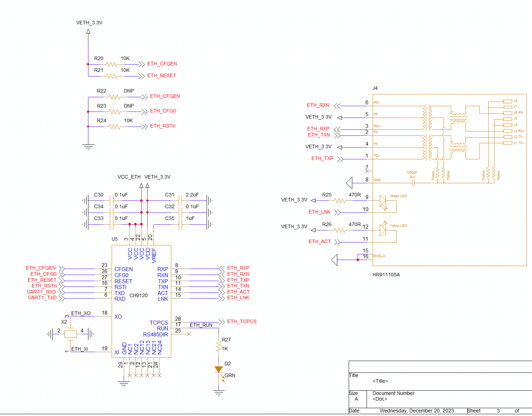
Task: Select the J1 TX+ pin label
Action: [x=518, y=143]
